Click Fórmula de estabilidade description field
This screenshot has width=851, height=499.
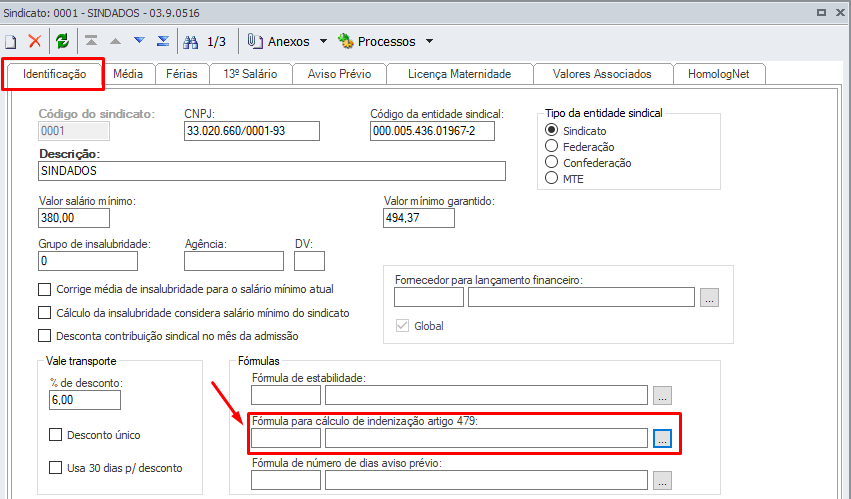coord(486,395)
